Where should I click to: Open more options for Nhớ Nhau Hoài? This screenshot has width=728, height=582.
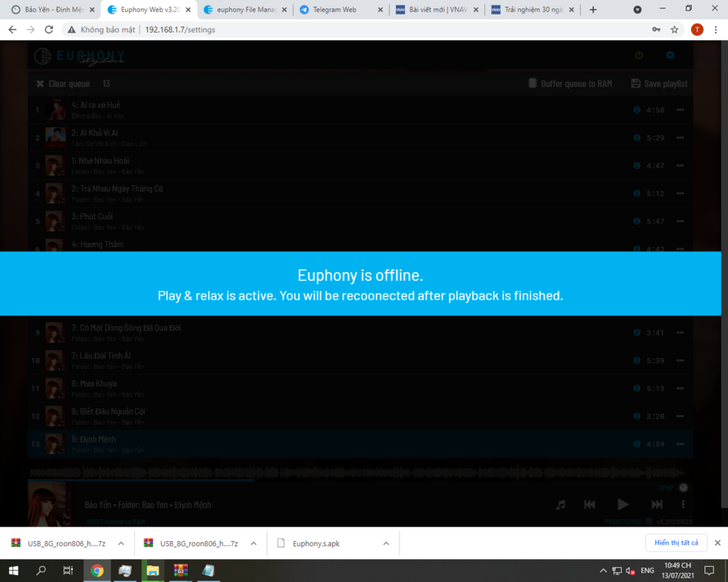(x=680, y=166)
